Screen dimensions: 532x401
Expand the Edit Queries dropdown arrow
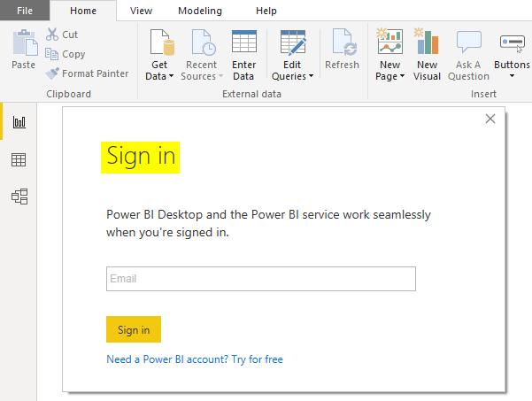pos(311,76)
